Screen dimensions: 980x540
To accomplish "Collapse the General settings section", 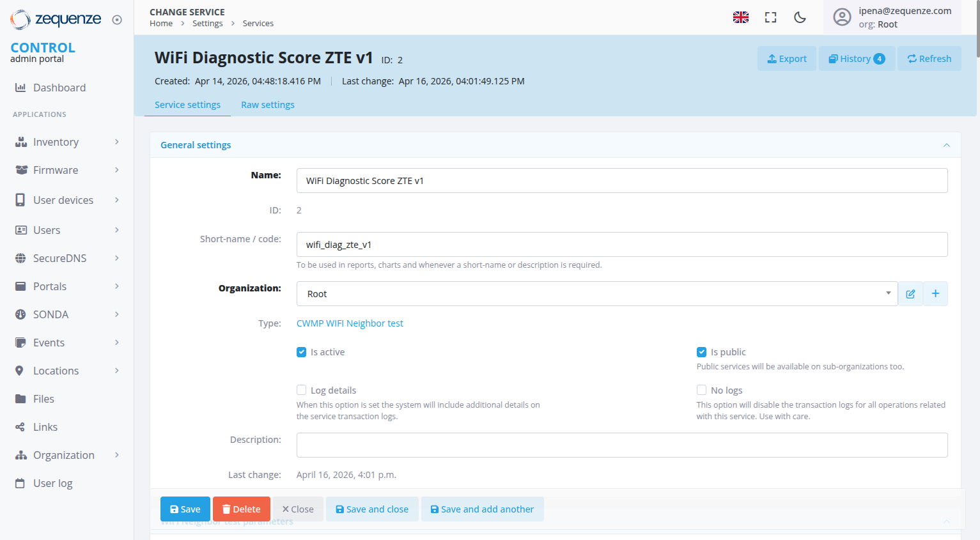I will [x=946, y=145].
